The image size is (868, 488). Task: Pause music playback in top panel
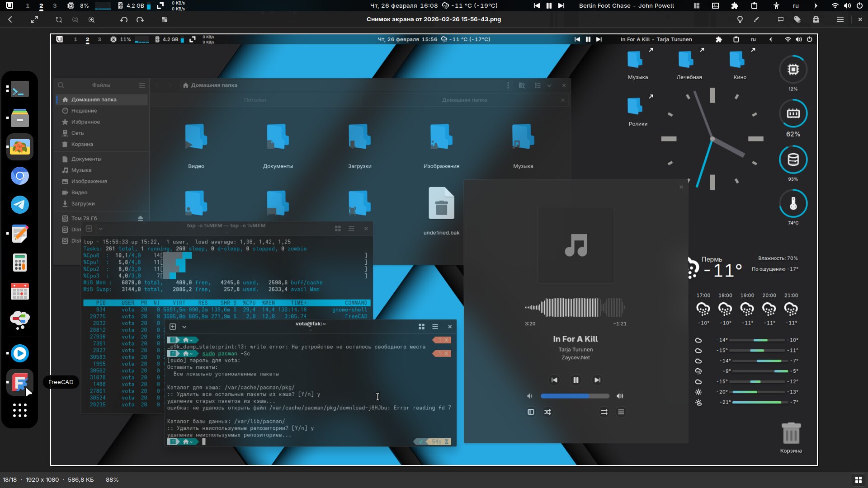click(549, 6)
